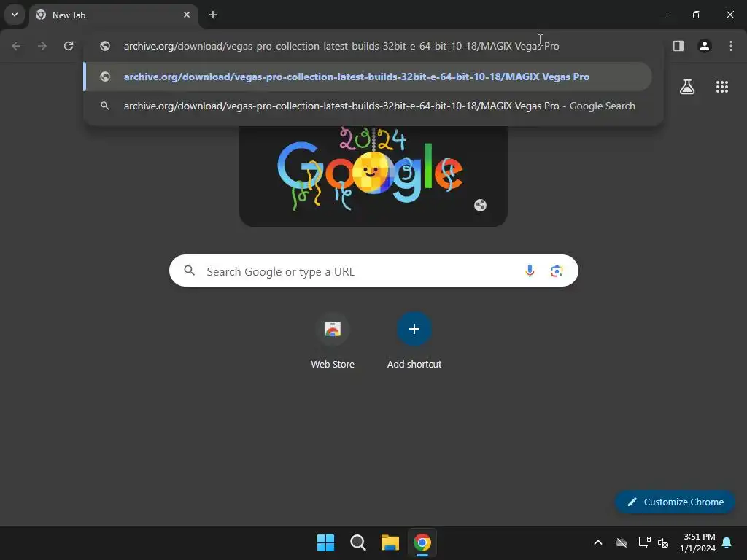Open the notifications bell
The width and height of the screenshot is (747, 560).
[727, 542]
